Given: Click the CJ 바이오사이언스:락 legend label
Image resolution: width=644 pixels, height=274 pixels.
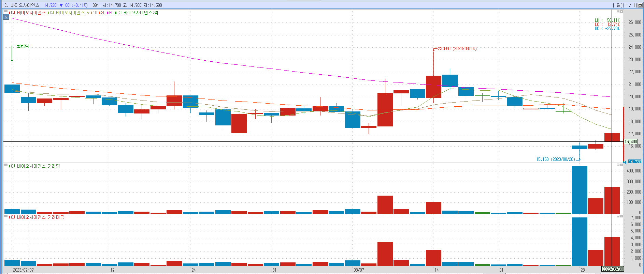Looking at the screenshot, I should click(x=138, y=13).
